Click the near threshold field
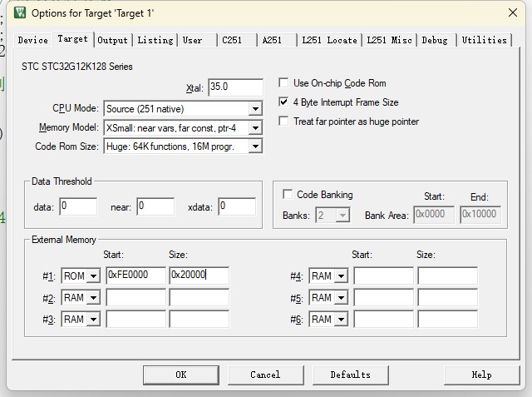The image size is (532, 397). (x=155, y=206)
